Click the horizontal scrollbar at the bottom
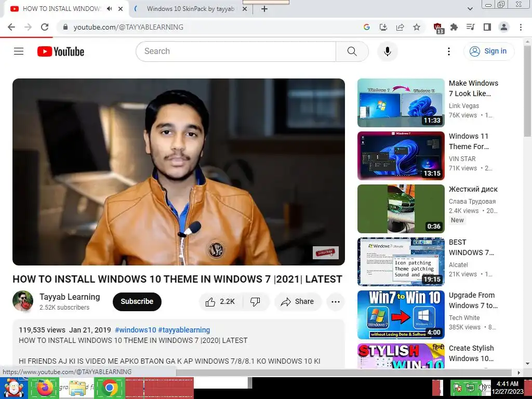 pos(344,373)
